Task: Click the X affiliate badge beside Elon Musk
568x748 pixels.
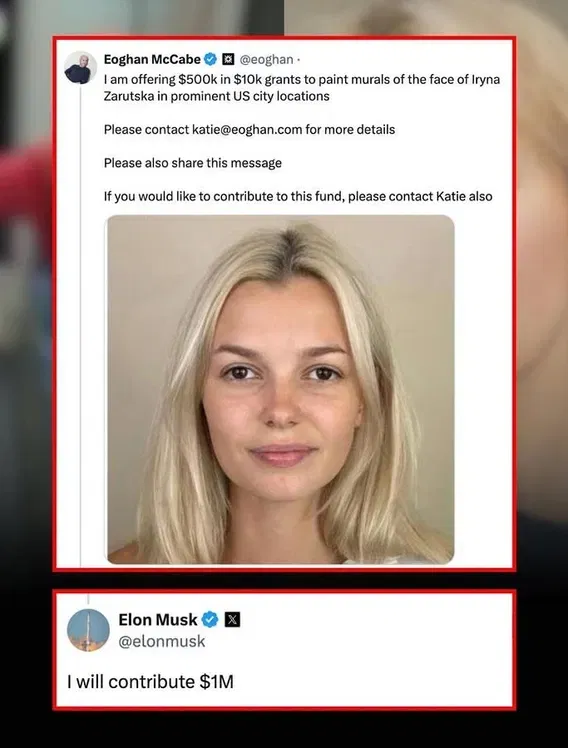Action: click(232, 620)
